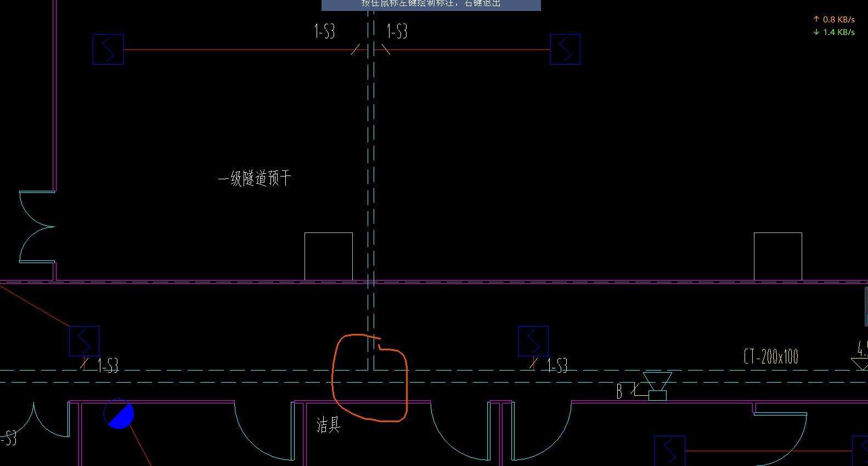Select the white rectangle above the CT-200x100 label
Screen dimensions: 868x466
pos(778,257)
